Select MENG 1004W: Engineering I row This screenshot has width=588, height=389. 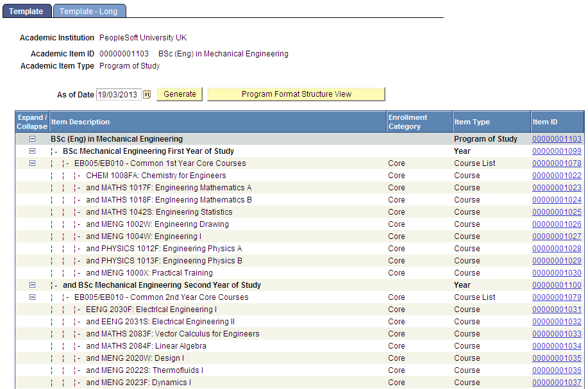(x=299, y=236)
